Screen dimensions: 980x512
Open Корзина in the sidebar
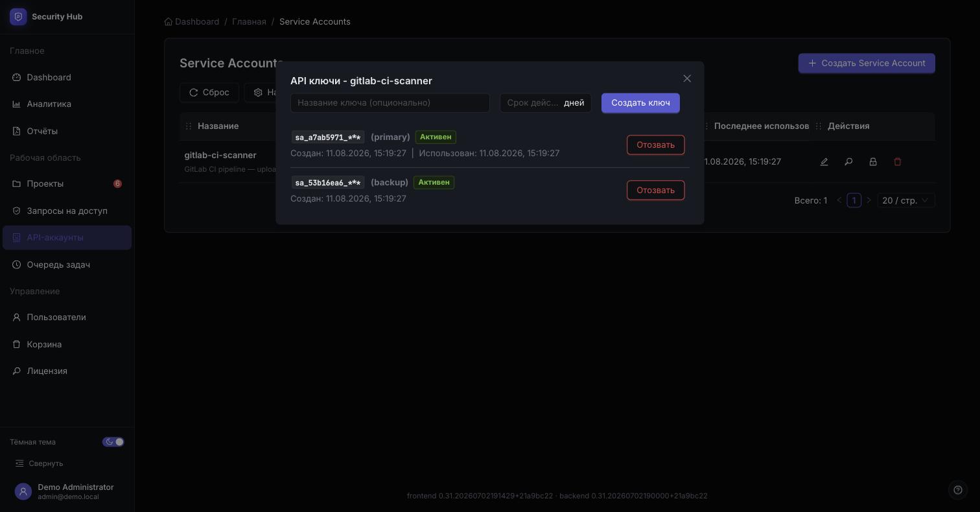(67, 344)
